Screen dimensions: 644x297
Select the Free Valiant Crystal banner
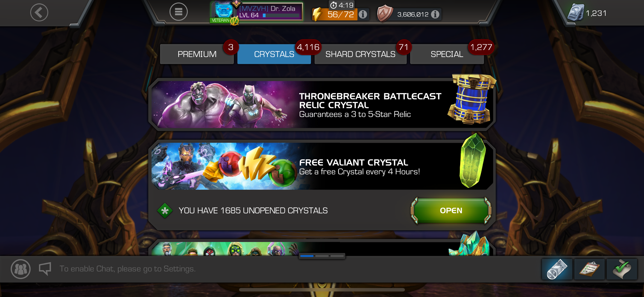click(322, 166)
